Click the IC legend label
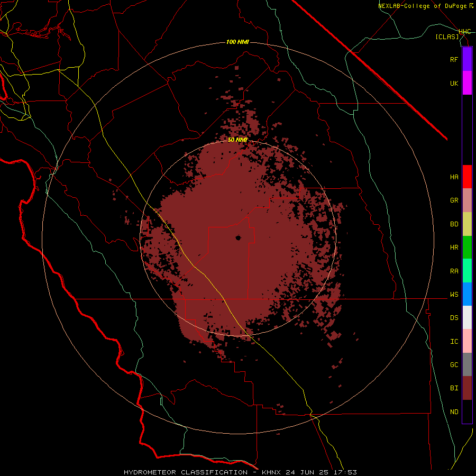The image size is (476, 476). (x=454, y=342)
